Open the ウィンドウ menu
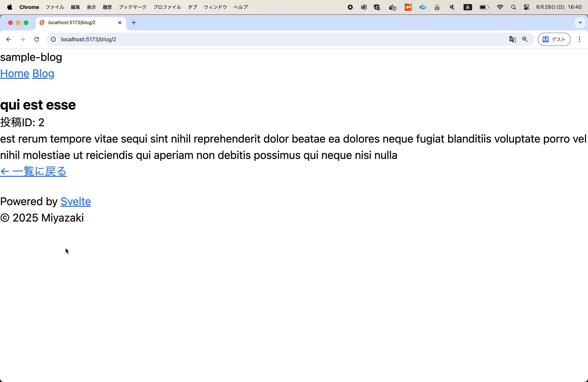Viewport: 588px width, 382px height. pyautogui.click(x=215, y=7)
